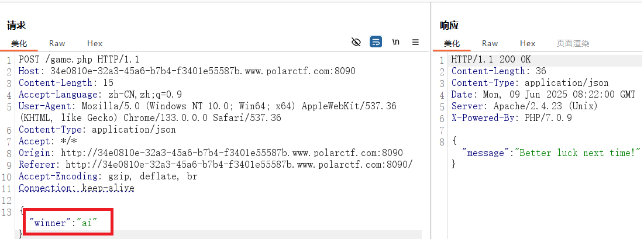Toggle the line wrap icon button
Image resolution: width=644 pixels, height=239 pixels.
376,42
